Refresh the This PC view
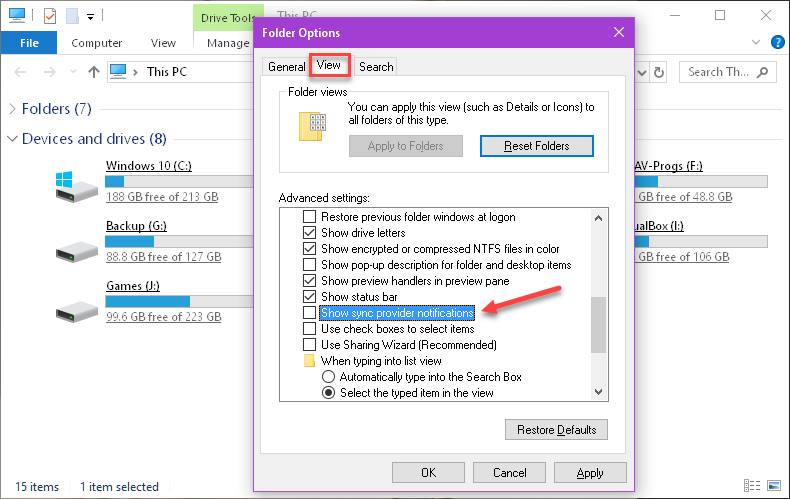 point(659,73)
